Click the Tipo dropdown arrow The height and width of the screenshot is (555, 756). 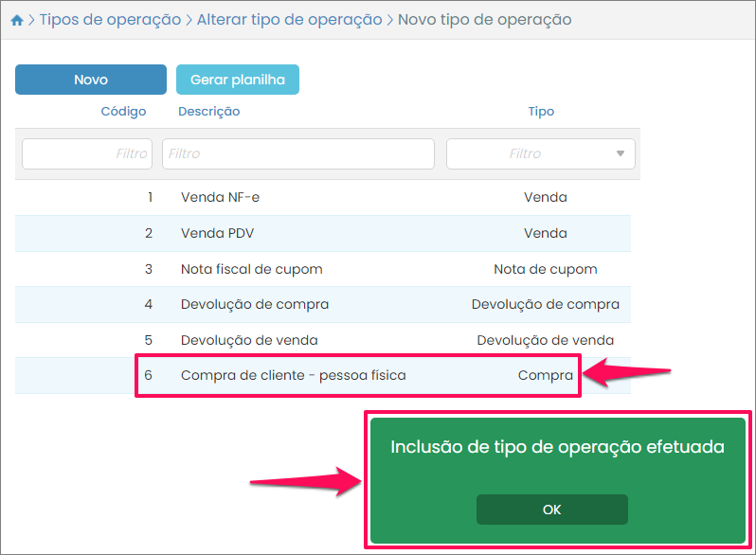point(621,153)
